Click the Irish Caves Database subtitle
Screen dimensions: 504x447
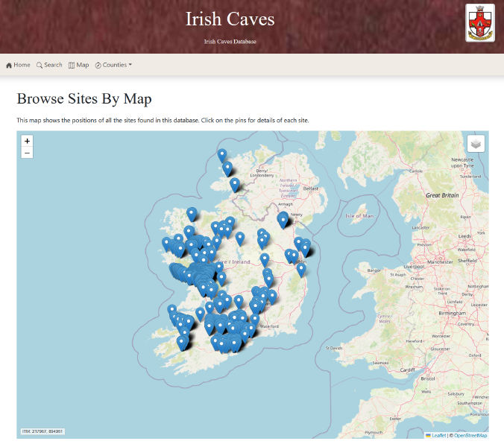pos(230,42)
